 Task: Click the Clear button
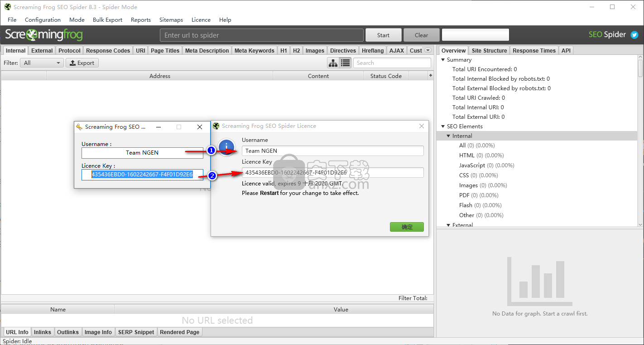(421, 35)
